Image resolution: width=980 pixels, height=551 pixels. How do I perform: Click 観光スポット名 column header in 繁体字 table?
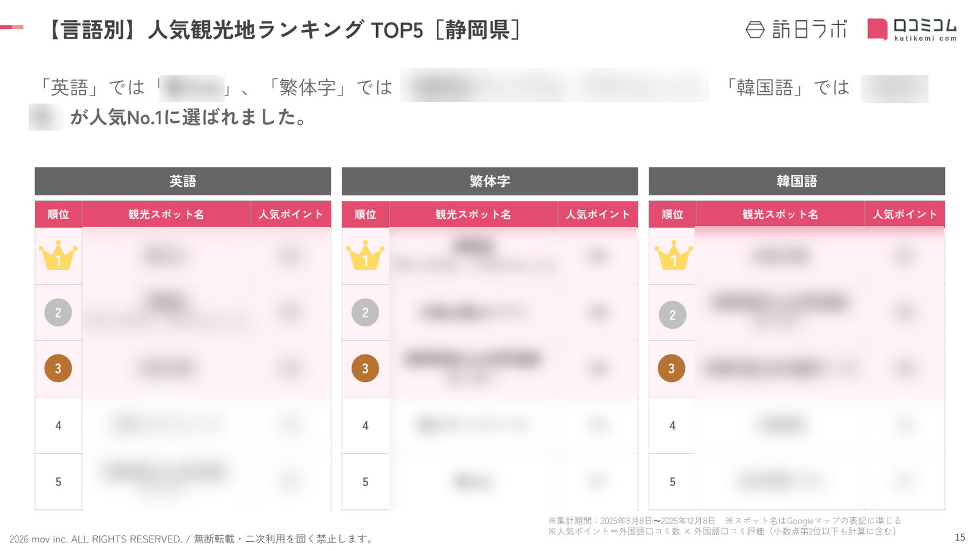(473, 214)
